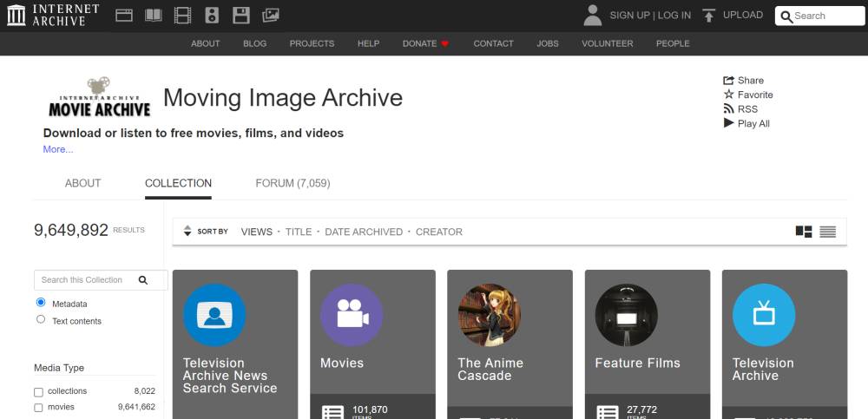
Task: Click the Favorite star icon
Action: 728,94
